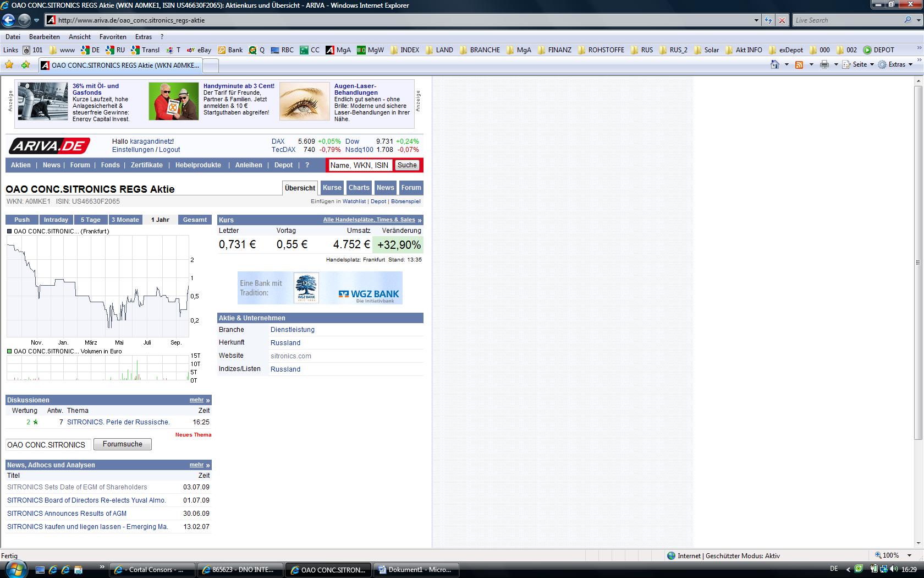The height and width of the screenshot is (578, 924).
Task: Click the forum search text field
Action: point(48,445)
